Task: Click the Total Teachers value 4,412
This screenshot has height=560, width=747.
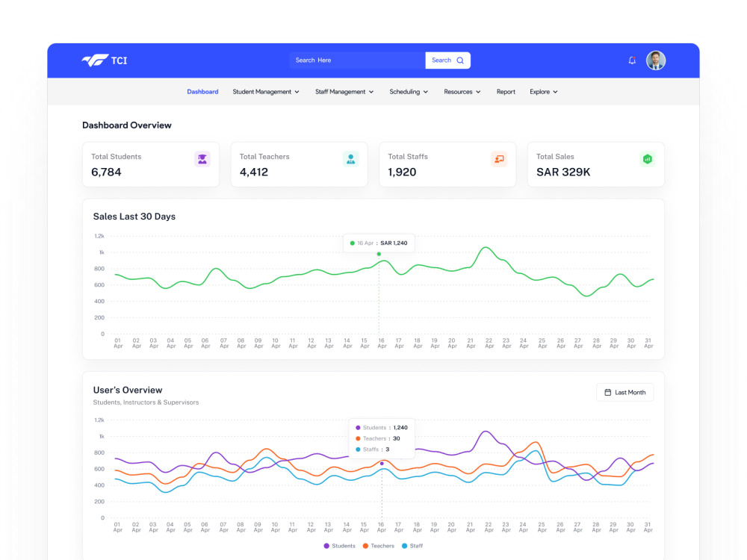Action: (254, 172)
